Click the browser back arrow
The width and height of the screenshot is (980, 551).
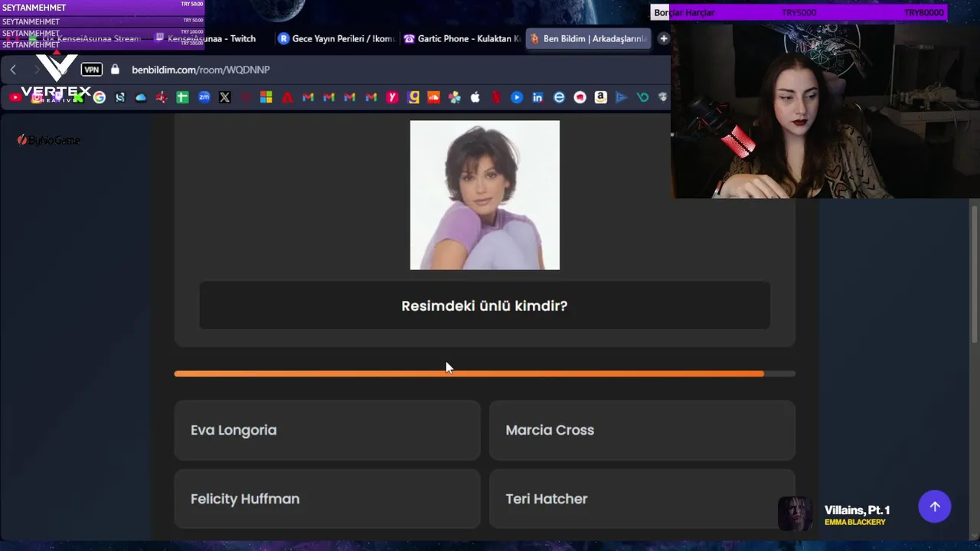13,70
